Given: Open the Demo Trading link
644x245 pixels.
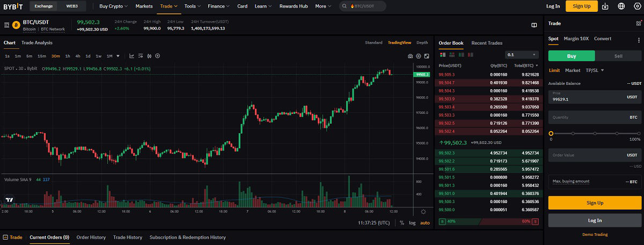Looking at the screenshot, I should coord(595,235).
